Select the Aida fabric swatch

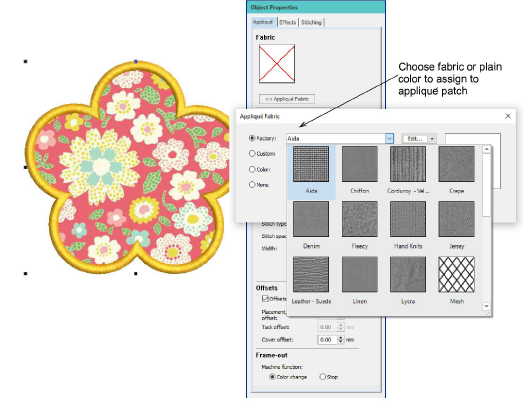(x=311, y=164)
